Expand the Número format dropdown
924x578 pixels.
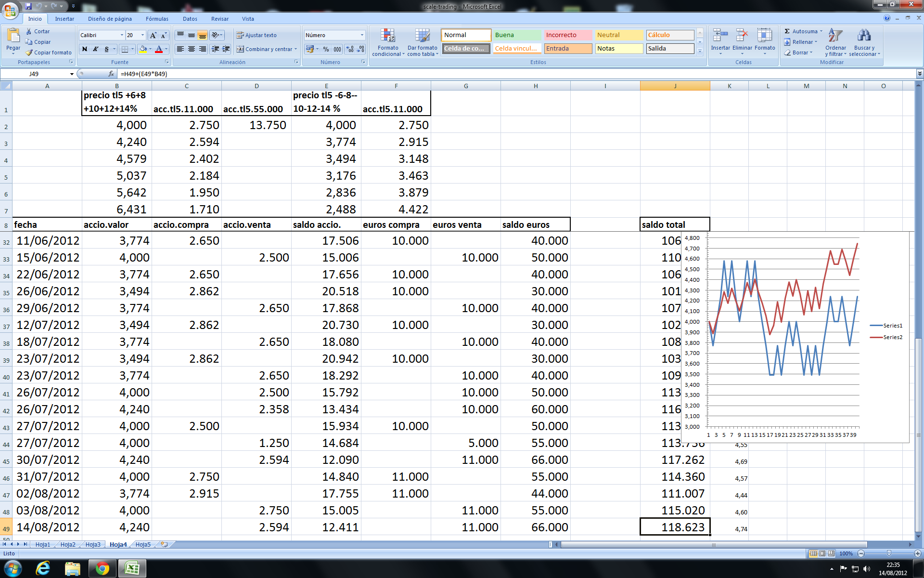tap(362, 35)
